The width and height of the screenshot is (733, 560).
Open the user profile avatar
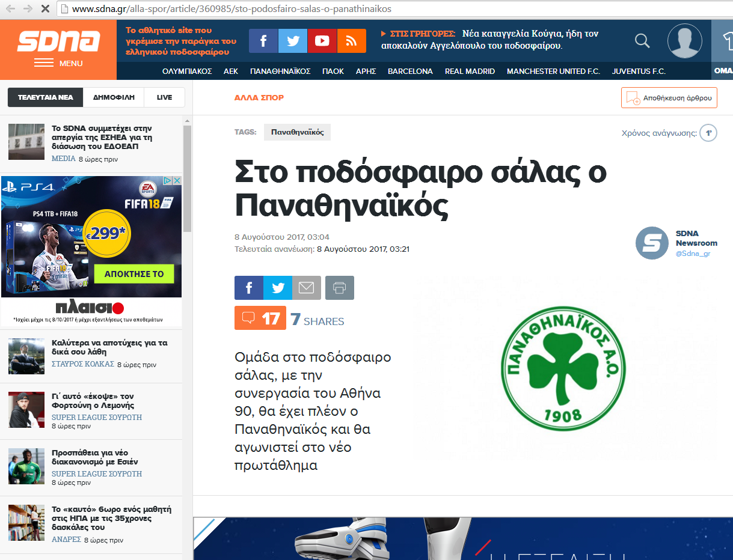(685, 41)
